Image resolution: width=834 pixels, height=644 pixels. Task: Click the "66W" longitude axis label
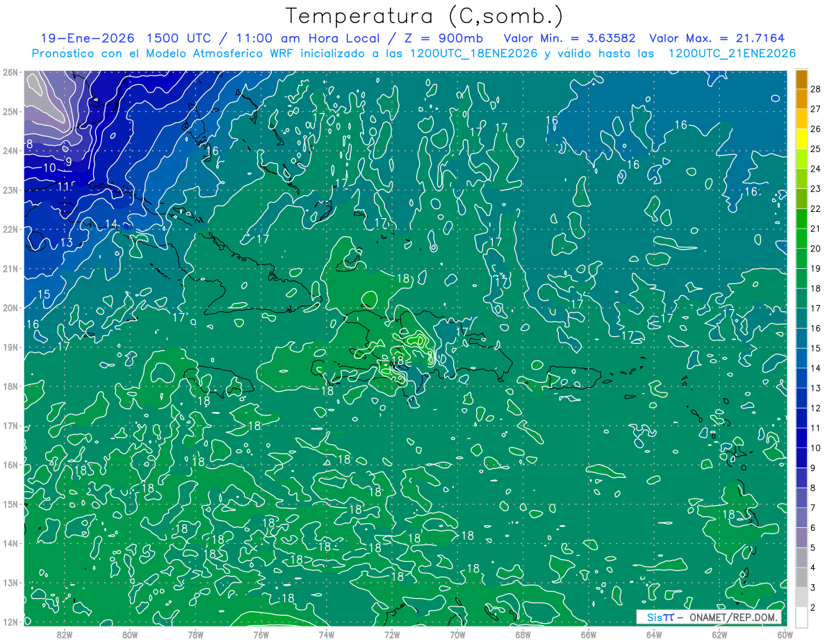[588, 634]
